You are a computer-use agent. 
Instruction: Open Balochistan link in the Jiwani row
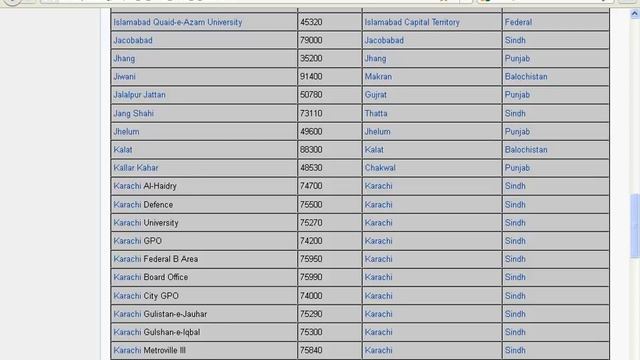click(x=526, y=76)
